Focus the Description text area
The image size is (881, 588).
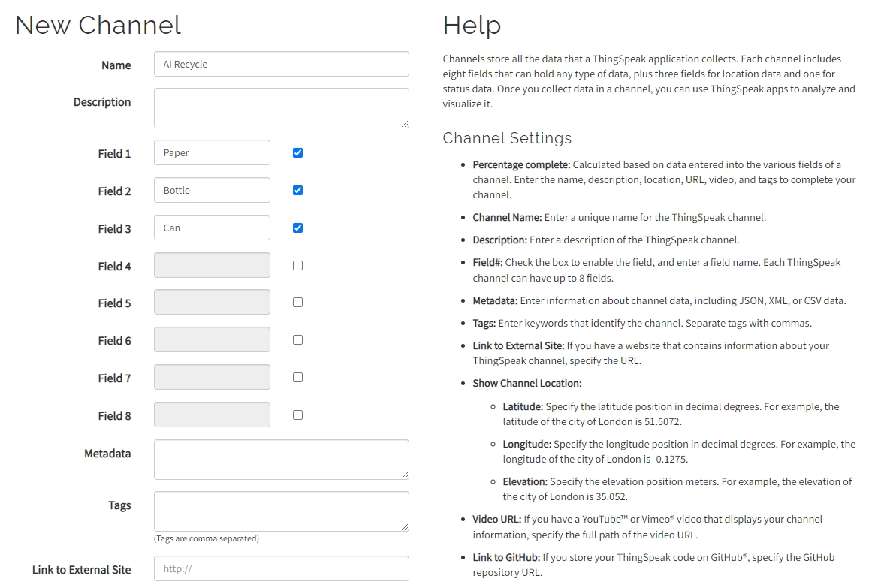click(x=281, y=108)
